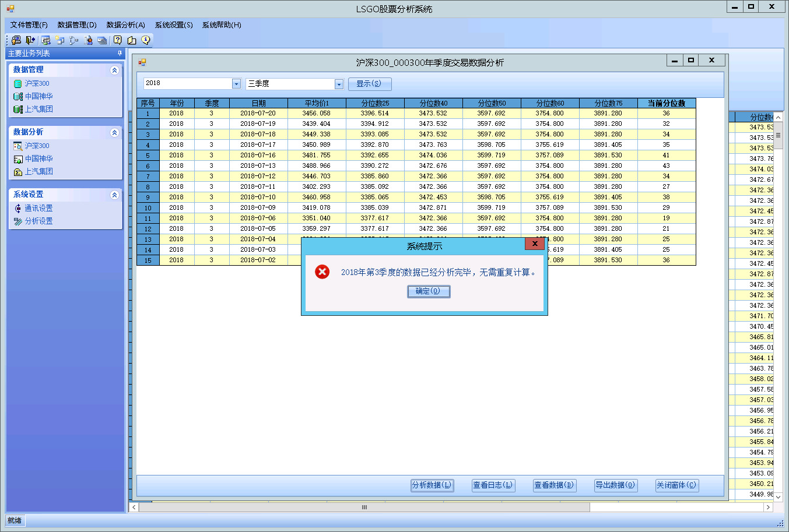Click the year 2018 combo box text field
This screenshot has height=532, width=789.
point(188,84)
